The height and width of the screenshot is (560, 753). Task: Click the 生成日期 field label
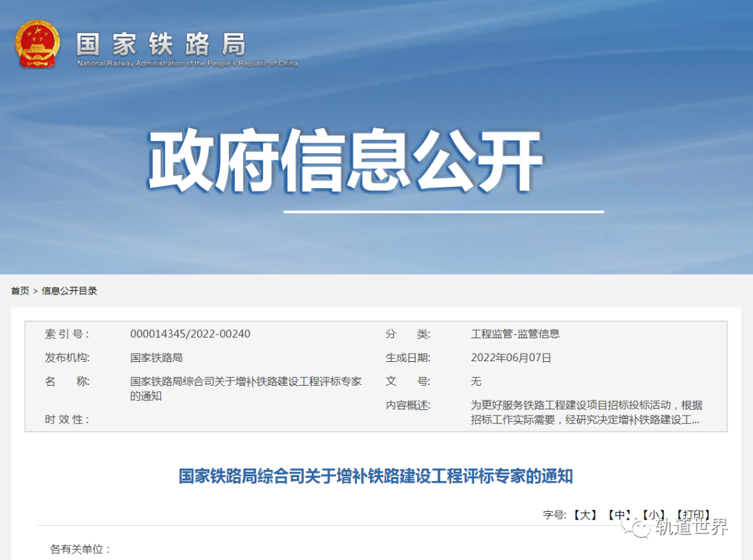pyautogui.click(x=408, y=358)
